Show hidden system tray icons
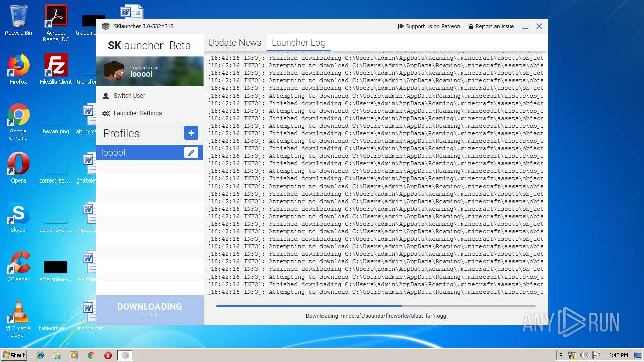644x362 pixels. pos(561,355)
